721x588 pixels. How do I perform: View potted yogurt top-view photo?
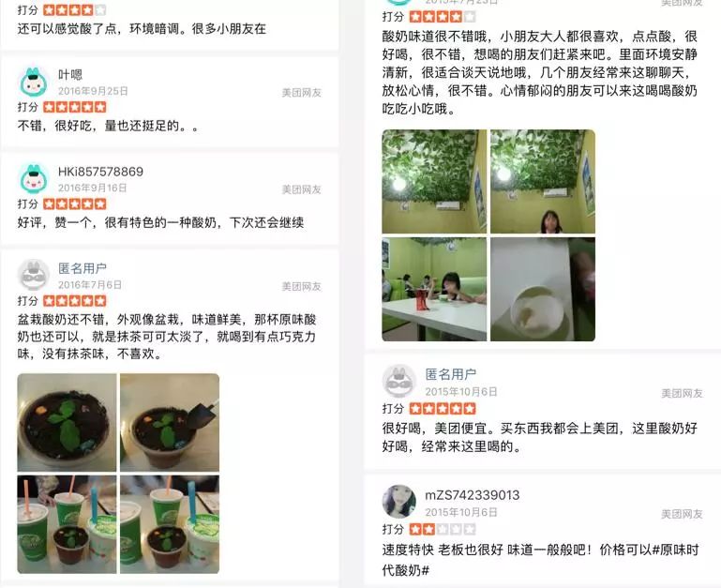point(68,422)
